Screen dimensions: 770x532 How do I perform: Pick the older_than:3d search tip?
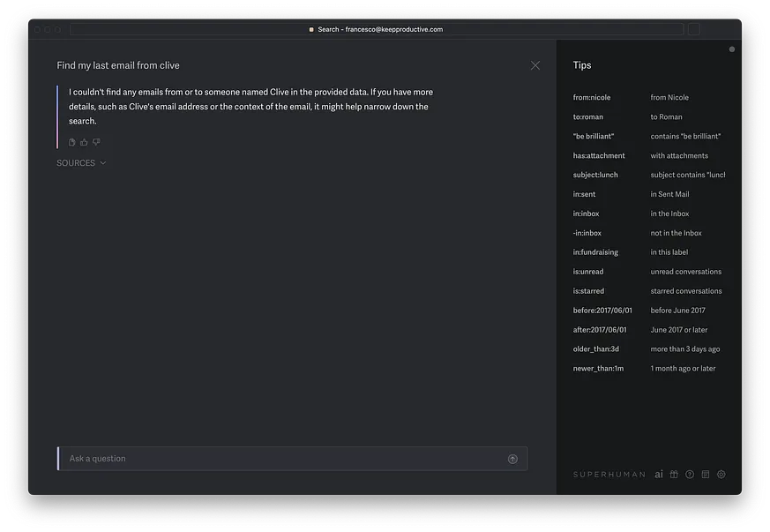point(595,348)
